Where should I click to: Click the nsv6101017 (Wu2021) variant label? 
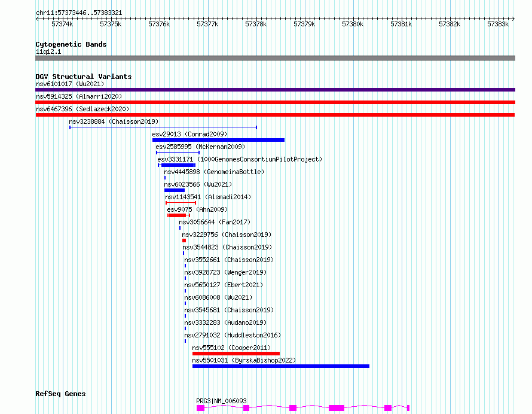click(x=70, y=84)
